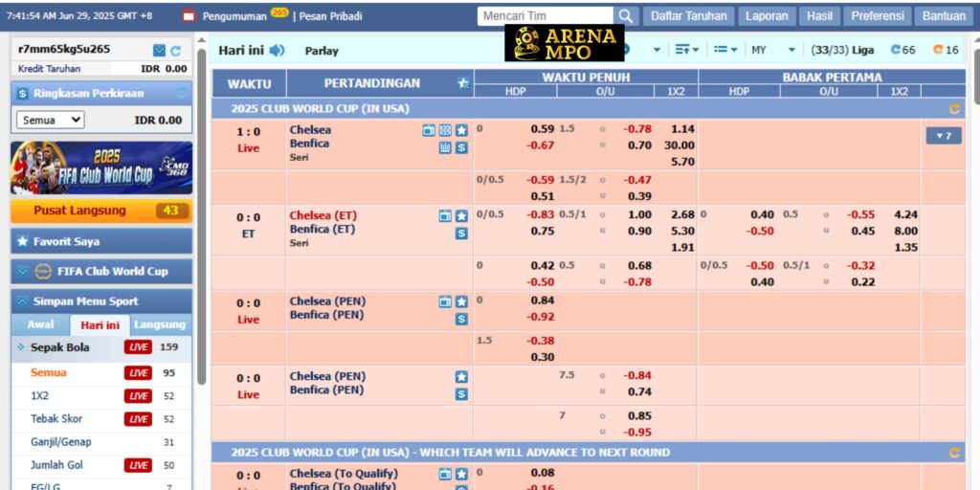Click the magnifier search icon

[x=625, y=16]
